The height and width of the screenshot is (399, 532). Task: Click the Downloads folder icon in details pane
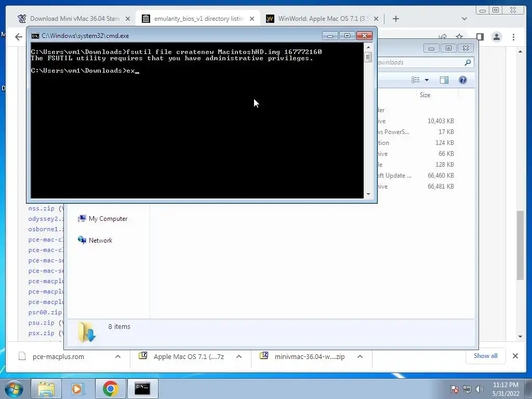[x=87, y=331]
